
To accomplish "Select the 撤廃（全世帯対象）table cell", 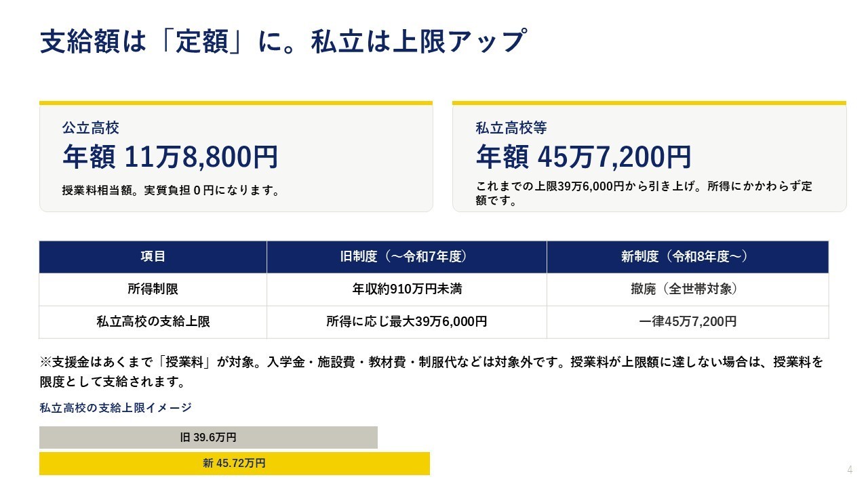I will click(688, 289).
